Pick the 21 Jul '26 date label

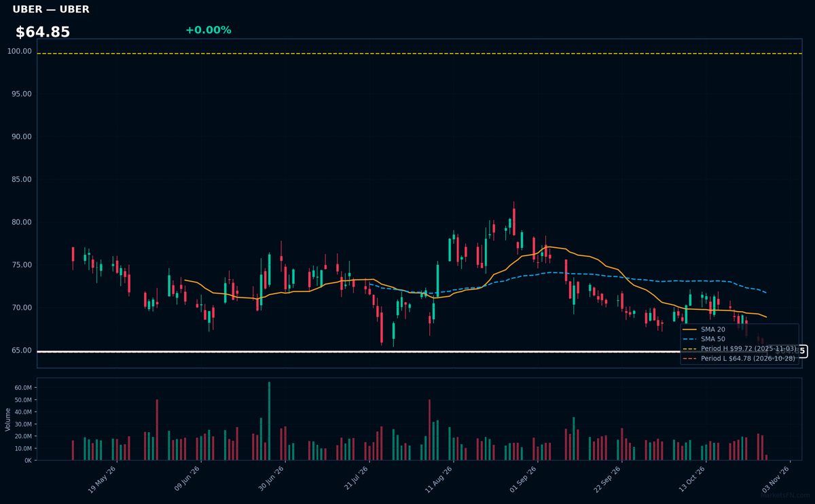click(x=356, y=478)
